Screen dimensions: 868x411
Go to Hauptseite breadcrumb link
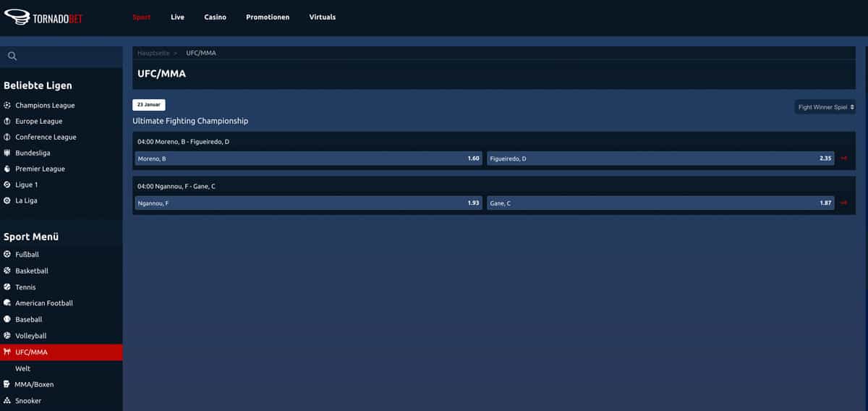153,53
